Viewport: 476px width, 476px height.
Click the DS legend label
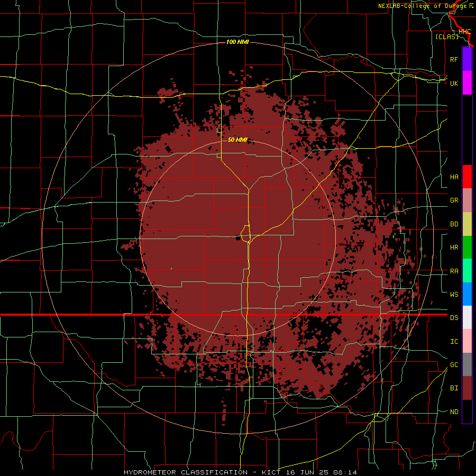click(454, 317)
